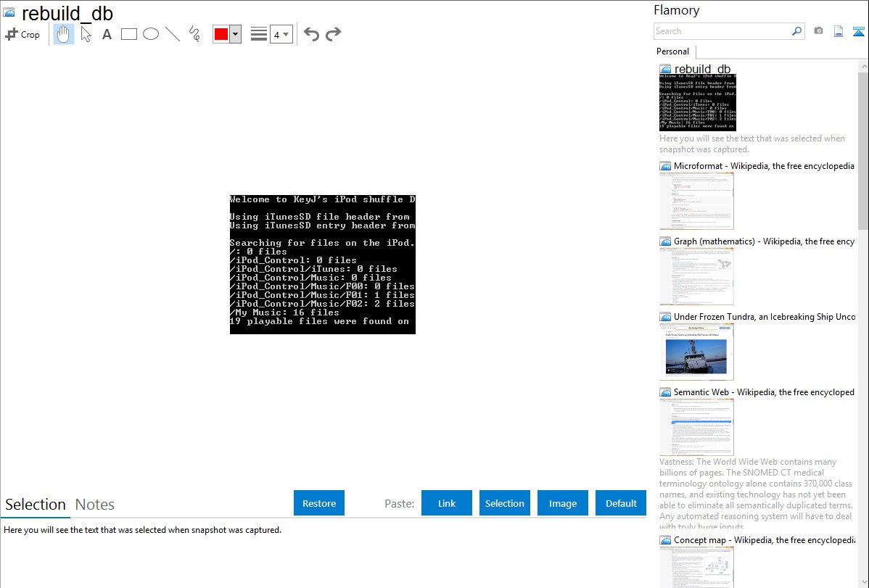This screenshot has height=588, width=869.
Task: Open the Graph (mathematics) snapshot thumbnail
Action: click(696, 276)
